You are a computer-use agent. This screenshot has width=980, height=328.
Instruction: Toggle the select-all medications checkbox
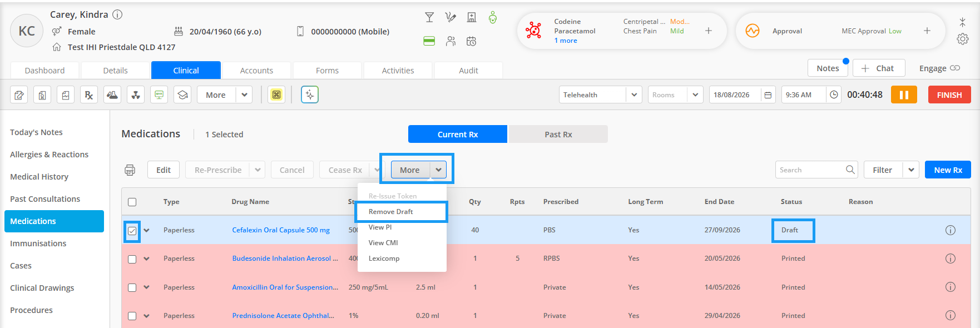132,202
